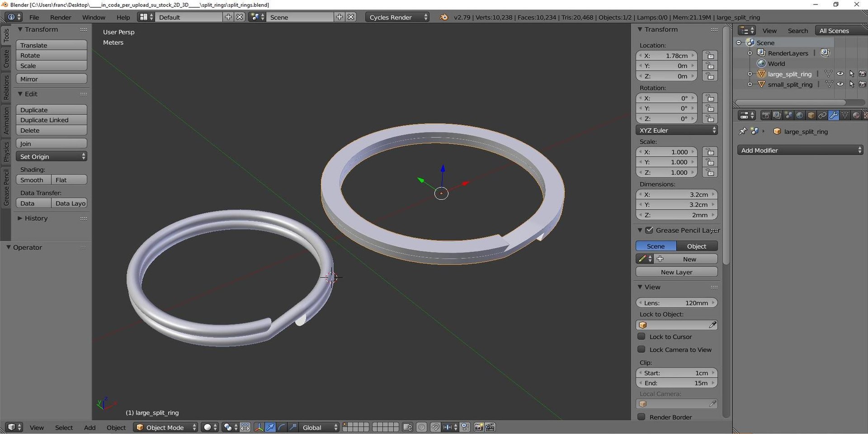The height and width of the screenshot is (434, 868).
Task: Open the XYZ Euler rotation mode dropdown
Action: [677, 130]
